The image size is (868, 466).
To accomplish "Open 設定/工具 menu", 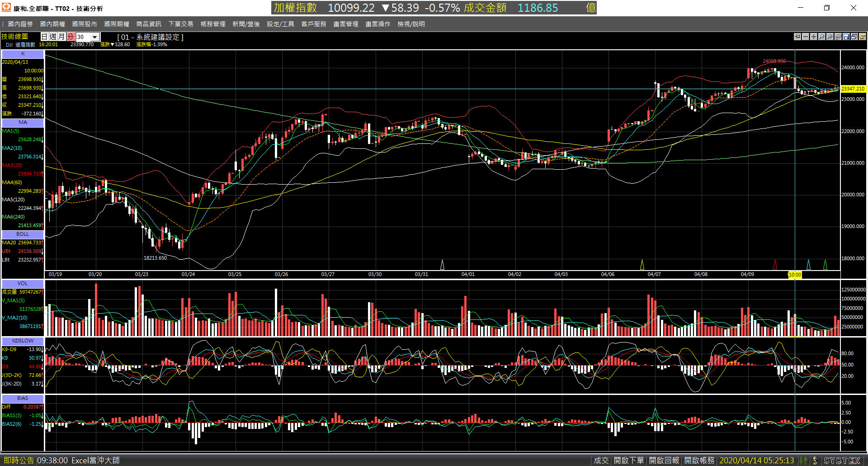I will 280,24.
